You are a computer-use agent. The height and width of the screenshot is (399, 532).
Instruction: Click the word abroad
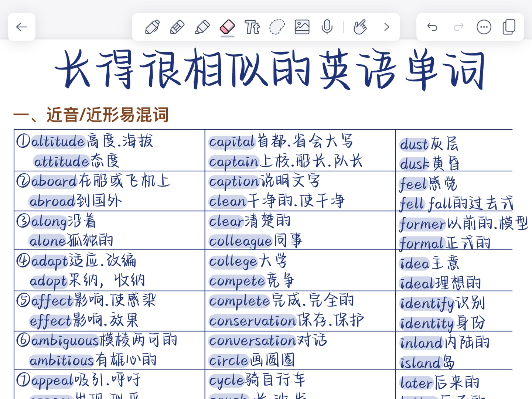[x=52, y=201]
